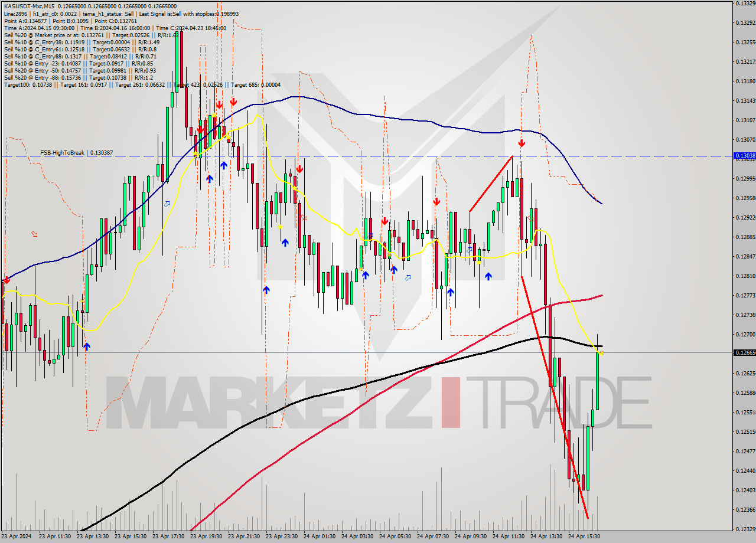Click the '23 Apr 15:30' time axis label
The width and height of the screenshot is (756, 543).
click(x=131, y=537)
